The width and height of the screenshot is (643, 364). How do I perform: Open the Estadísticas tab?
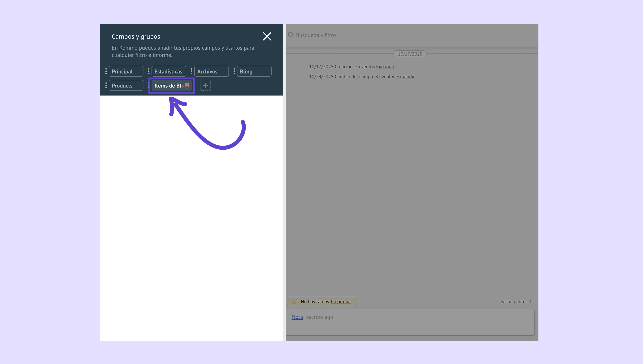tap(169, 71)
